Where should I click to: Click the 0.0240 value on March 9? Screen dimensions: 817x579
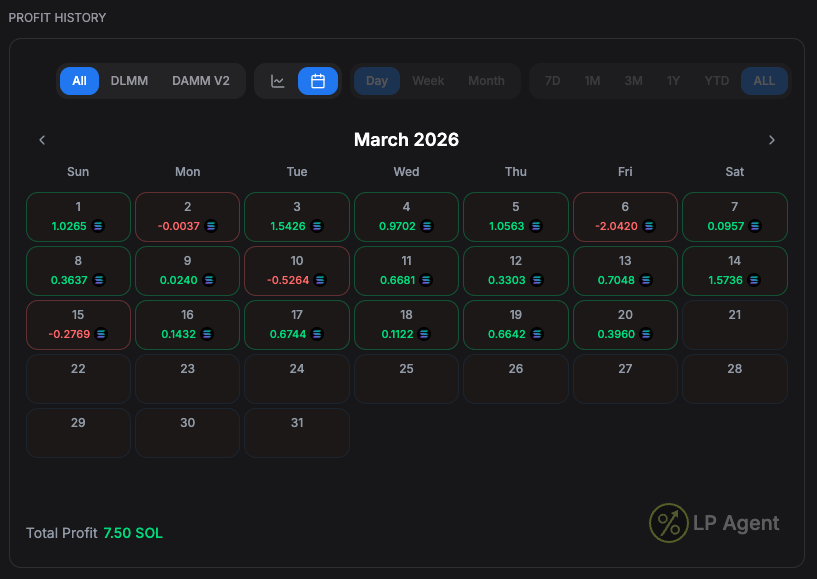coord(178,280)
